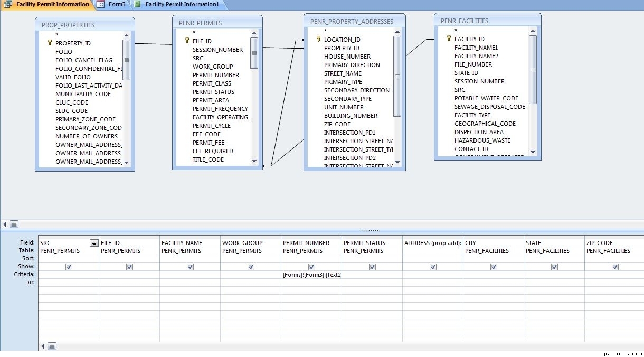Click the scroll-up arrow in the PENR_PERMITS list
Image resolution: width=644 pixels, height=357 pixels.
coord(254,33)
